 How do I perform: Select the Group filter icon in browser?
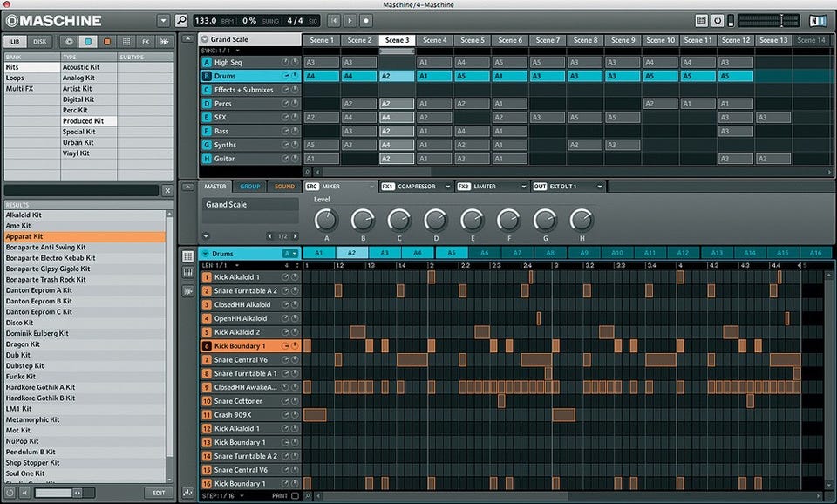pyautogui.click(x=87, y=41)
